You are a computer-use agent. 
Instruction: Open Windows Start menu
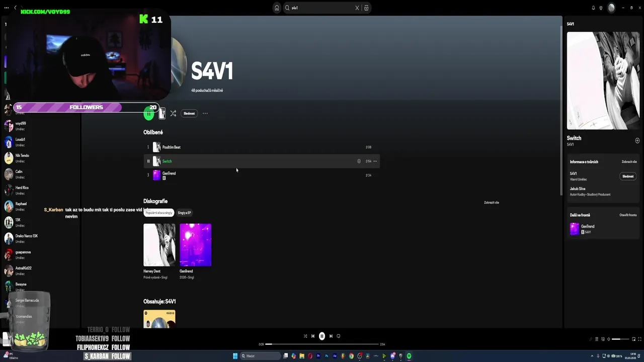coord(235,356)
